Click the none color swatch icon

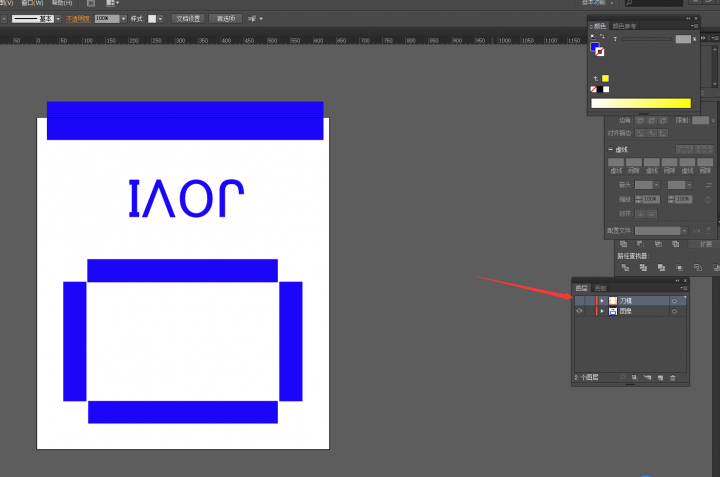pos(595,89)
